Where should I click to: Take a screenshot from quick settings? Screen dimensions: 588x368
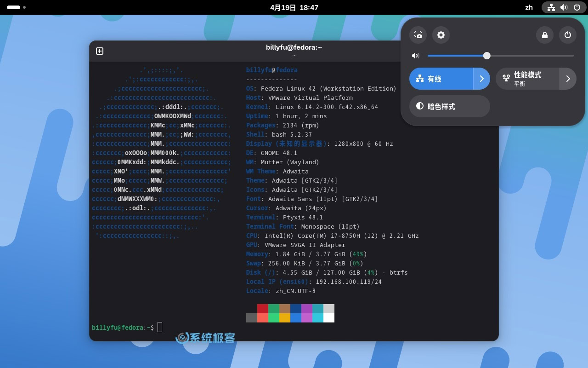pos(418,35)
